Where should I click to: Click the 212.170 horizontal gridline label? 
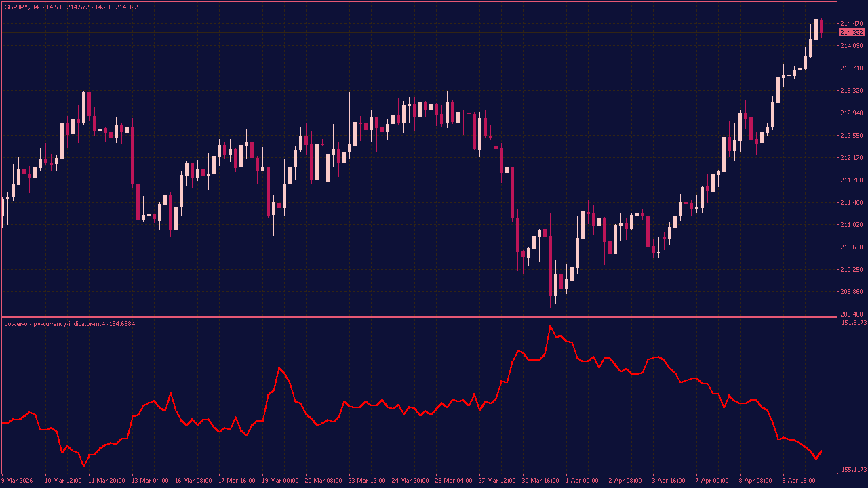click(x=852, y=157)
